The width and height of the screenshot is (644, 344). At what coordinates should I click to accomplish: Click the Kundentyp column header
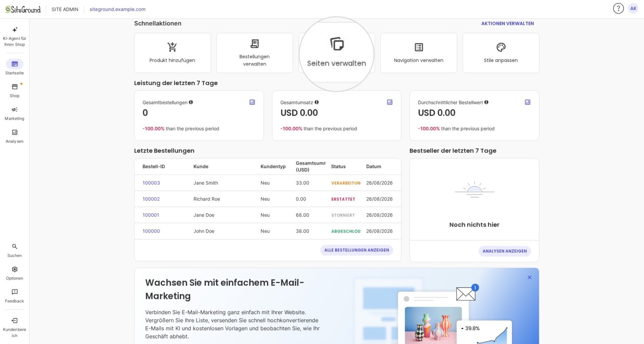pos(273,167)
